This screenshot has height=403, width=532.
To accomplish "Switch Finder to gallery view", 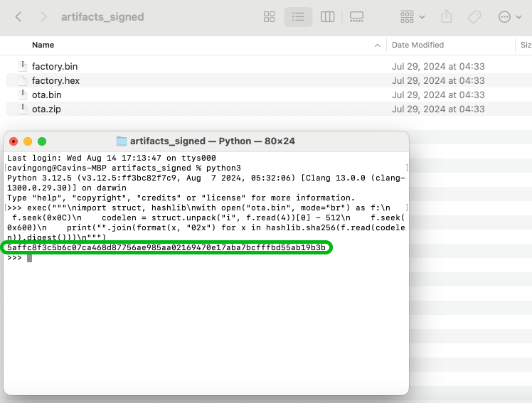I will pos(356,16).
